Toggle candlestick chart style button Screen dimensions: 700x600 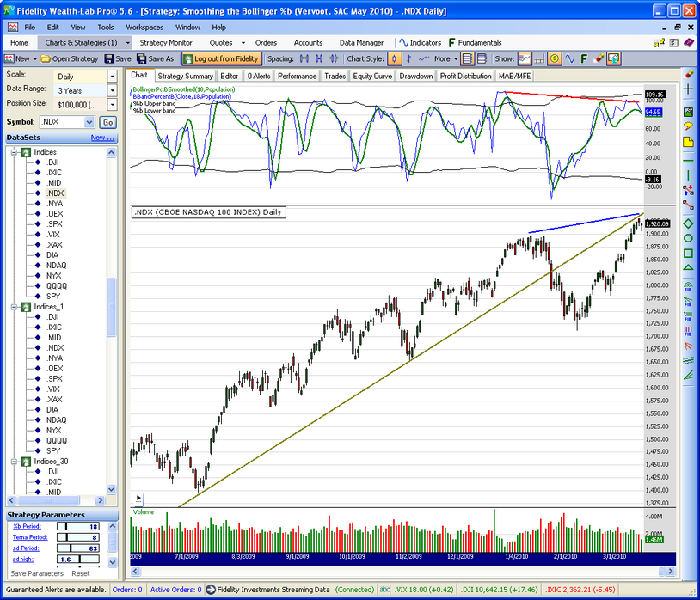tap(395, 58)
